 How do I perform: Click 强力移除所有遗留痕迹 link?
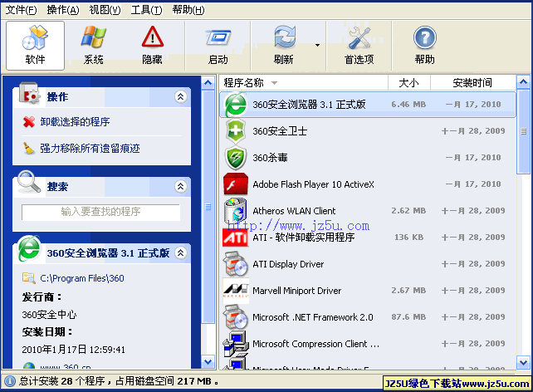coord(90,148)
